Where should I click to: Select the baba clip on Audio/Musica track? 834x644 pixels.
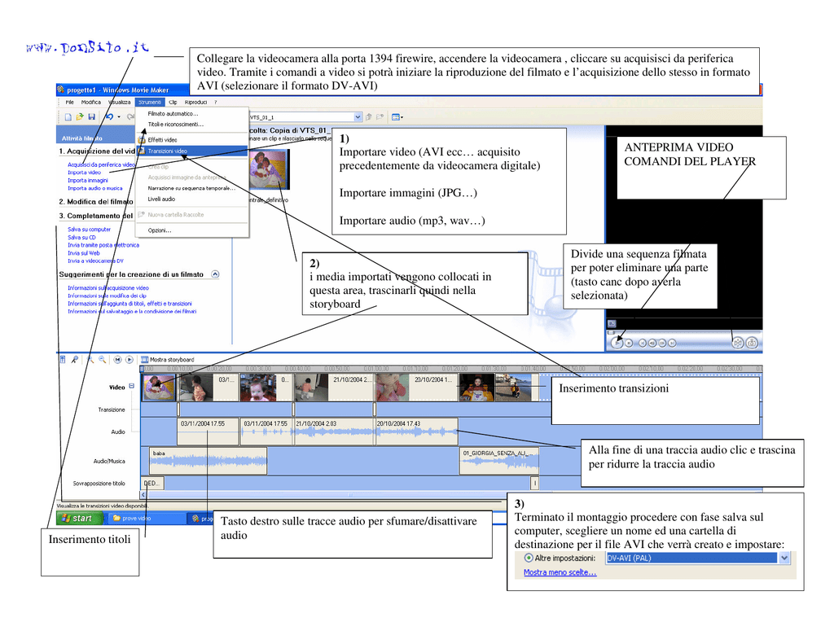(x=208, y=461)
